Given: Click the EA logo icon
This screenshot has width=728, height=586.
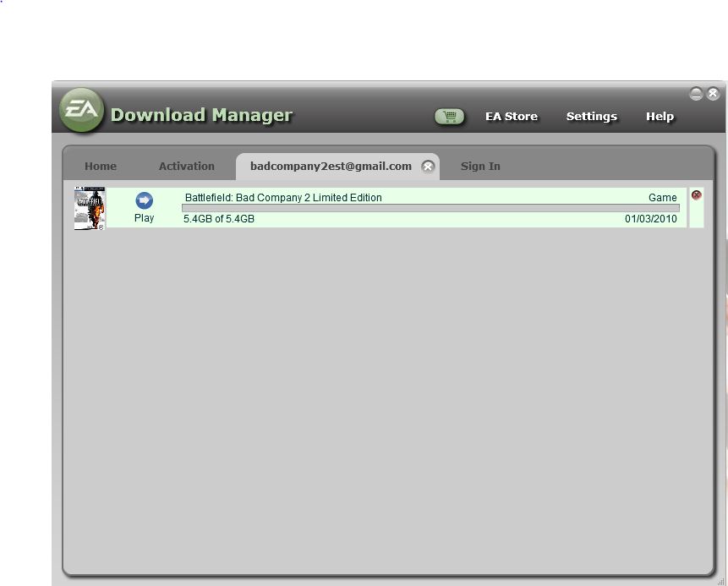Looking at the screenshot, I should [82, 110].
